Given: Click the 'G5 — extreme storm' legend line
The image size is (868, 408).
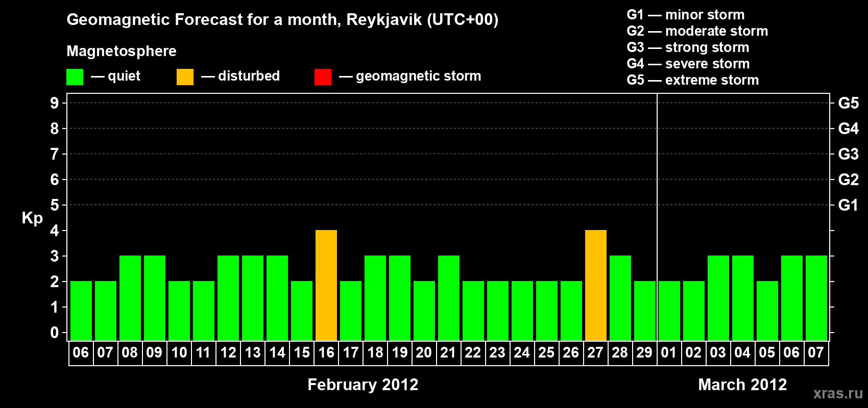Looking at the screenshot, I should pyautogui.click(x=693, y=80).
